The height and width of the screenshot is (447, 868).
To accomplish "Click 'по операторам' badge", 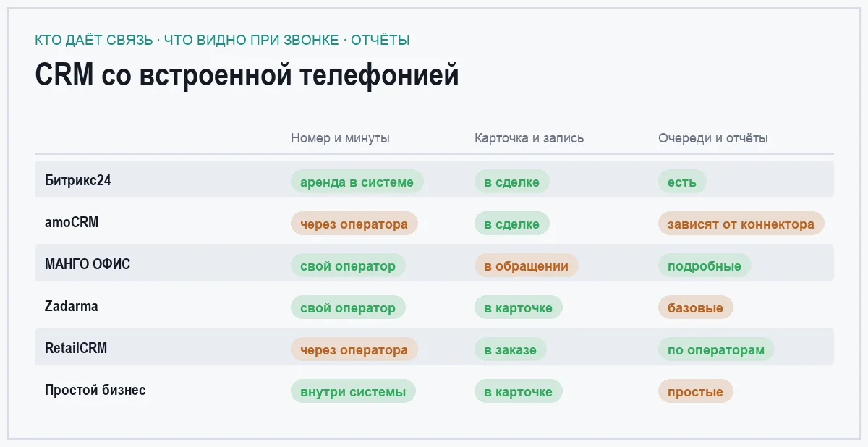I will coord(716,349).
